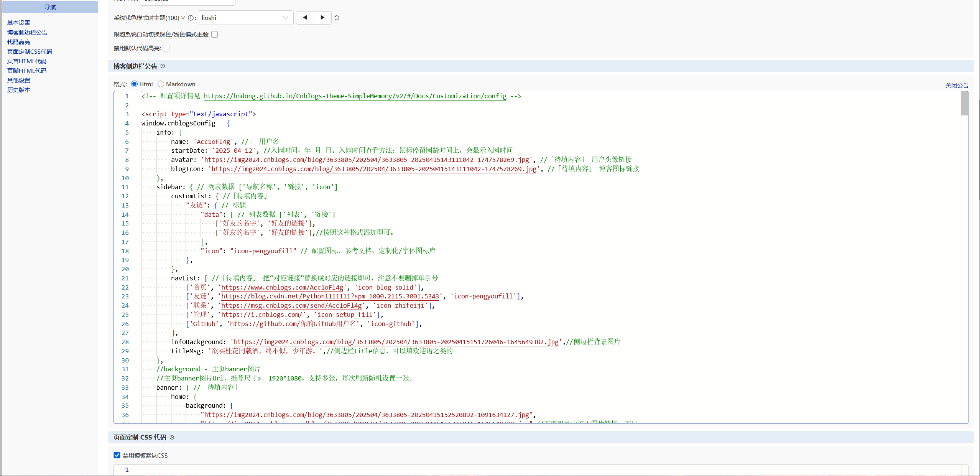
Task: Click the reset theme refresh icon
Action: [x=337, y=18]
